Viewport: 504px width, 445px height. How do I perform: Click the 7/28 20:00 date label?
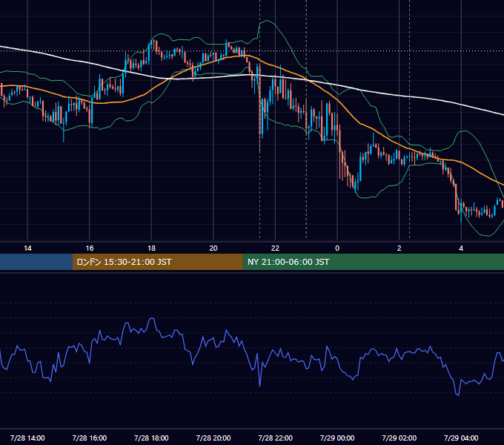coord(213,438)
